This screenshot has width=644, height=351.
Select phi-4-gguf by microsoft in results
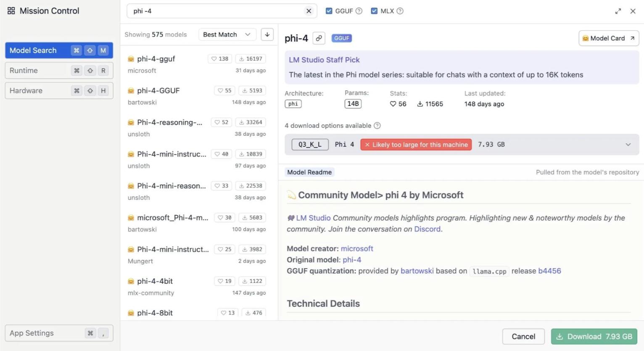pyautogui.click(x=197, y=64)
